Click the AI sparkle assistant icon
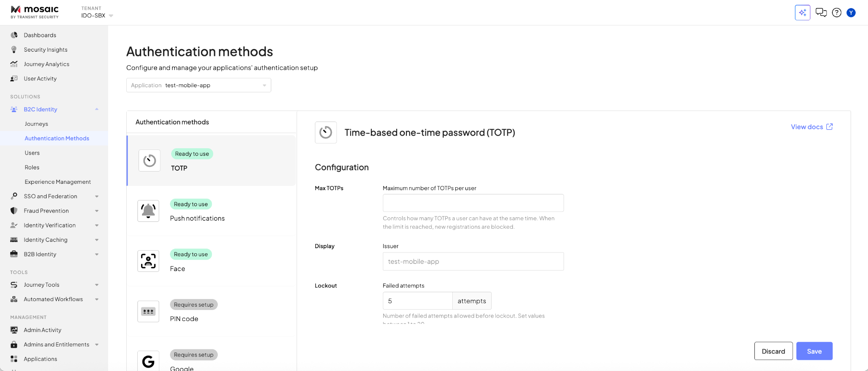This screenshot has height=371, width=868. tap(802, 13)
